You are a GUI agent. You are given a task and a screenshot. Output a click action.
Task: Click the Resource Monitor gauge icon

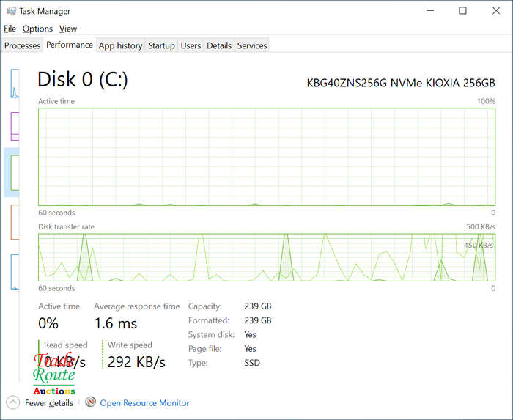tap(91, 402)
